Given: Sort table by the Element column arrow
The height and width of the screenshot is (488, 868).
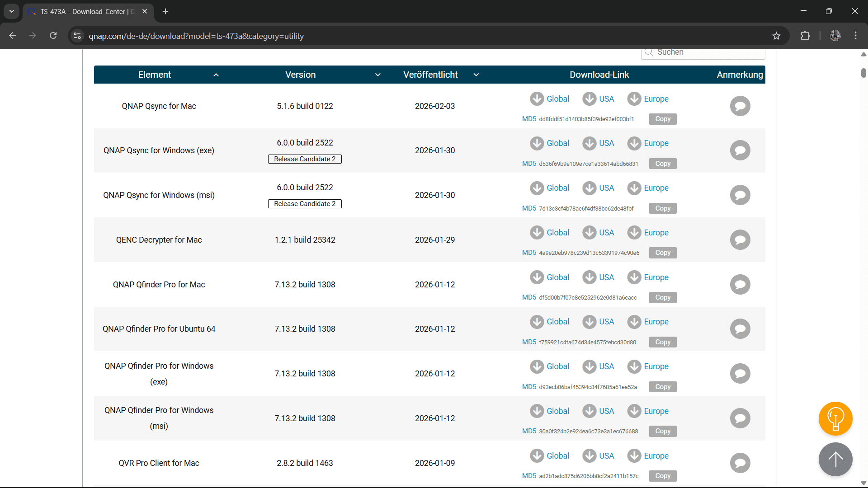Looking at the screenshot, I should (x=216, y=75).
